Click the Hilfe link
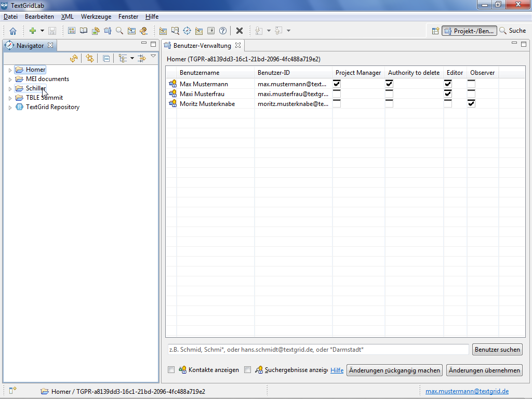Screen dimensions: 532x399 click(x=337, y=370)
